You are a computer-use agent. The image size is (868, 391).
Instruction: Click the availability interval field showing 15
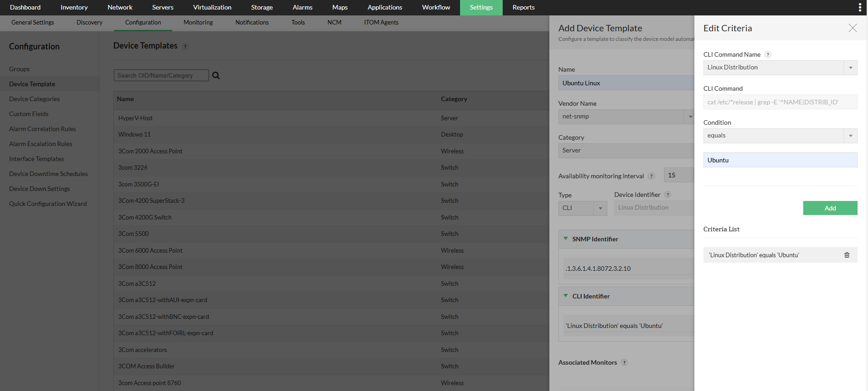click(x=679, y=175)
